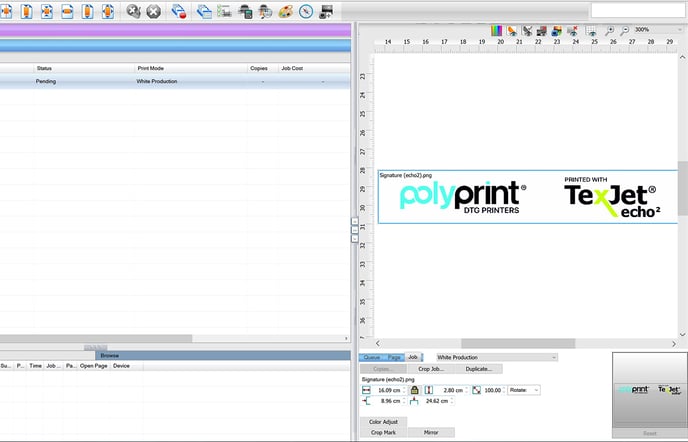
Task: Open the paint palette color tool
Action: tap(286, 11)
